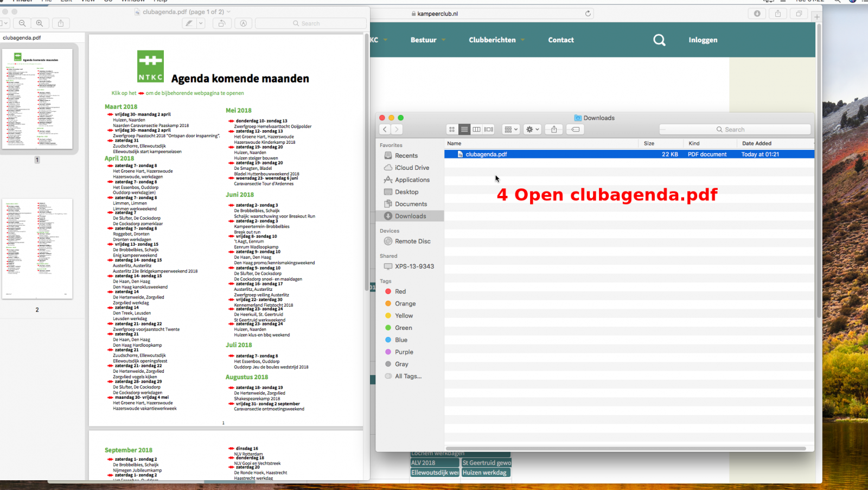Open shared computer XPS-13-9343
The image size is (868, 490).
coord(414,266)
